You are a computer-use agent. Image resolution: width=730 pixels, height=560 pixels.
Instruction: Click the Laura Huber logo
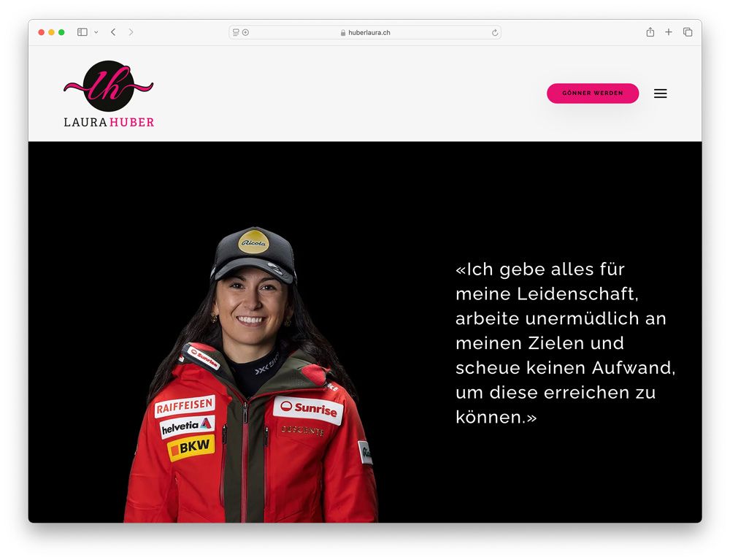(109, 94)
